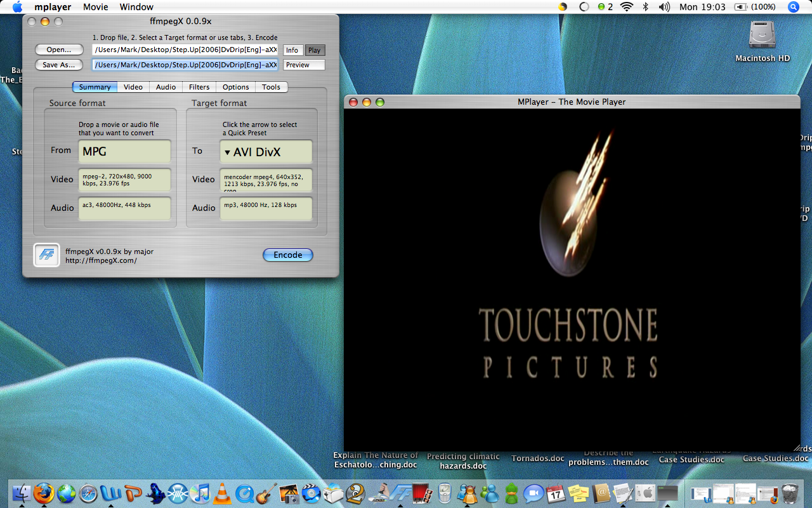Launch iPhoto from the Dock
Image resolution: width=812 pixels, height=508 pixels.
[x=289, y=493]
